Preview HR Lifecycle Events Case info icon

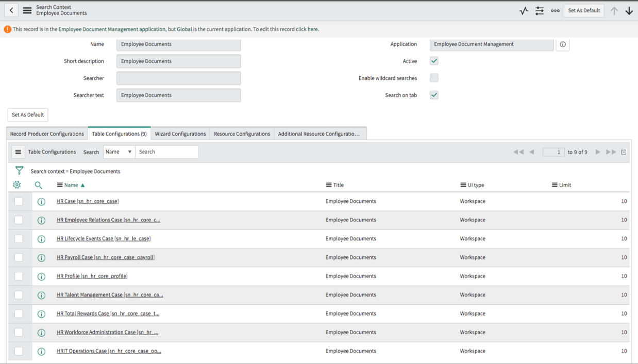[42, 239]
